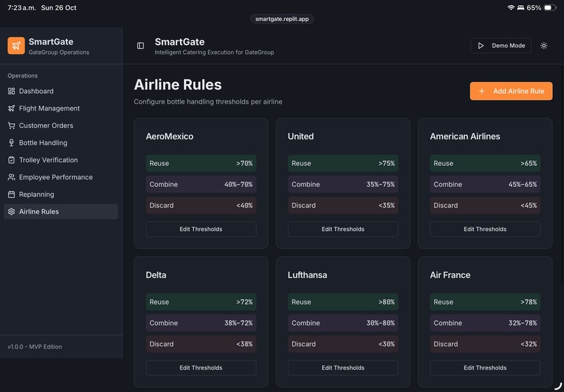Image resolution: width=564 pixels, height=392 pixels.
Task: Click Lufthansa Combine 30%-80% row
Action: [x=343, y=323]
